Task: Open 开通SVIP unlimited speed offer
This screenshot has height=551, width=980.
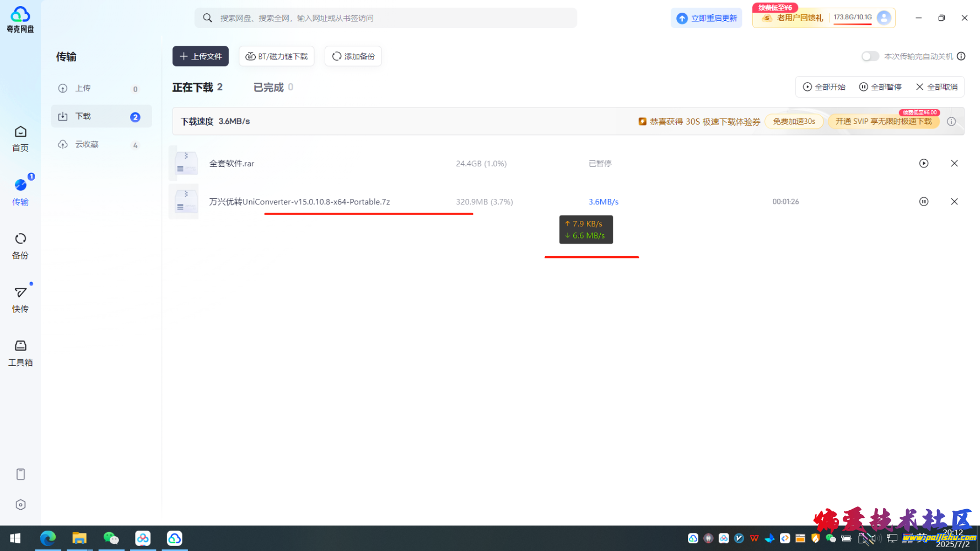Action: pyautogui.click(x=883, y=121)
